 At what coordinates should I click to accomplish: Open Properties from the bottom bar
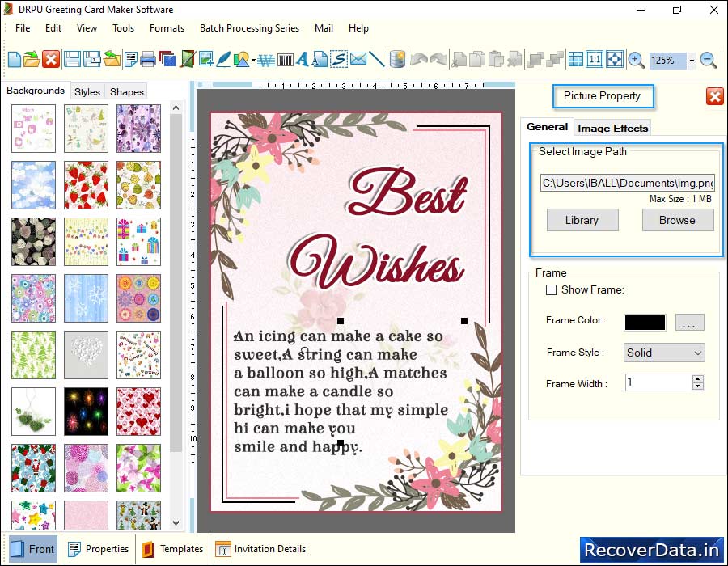pyautogui.click(x=99, y=549)
